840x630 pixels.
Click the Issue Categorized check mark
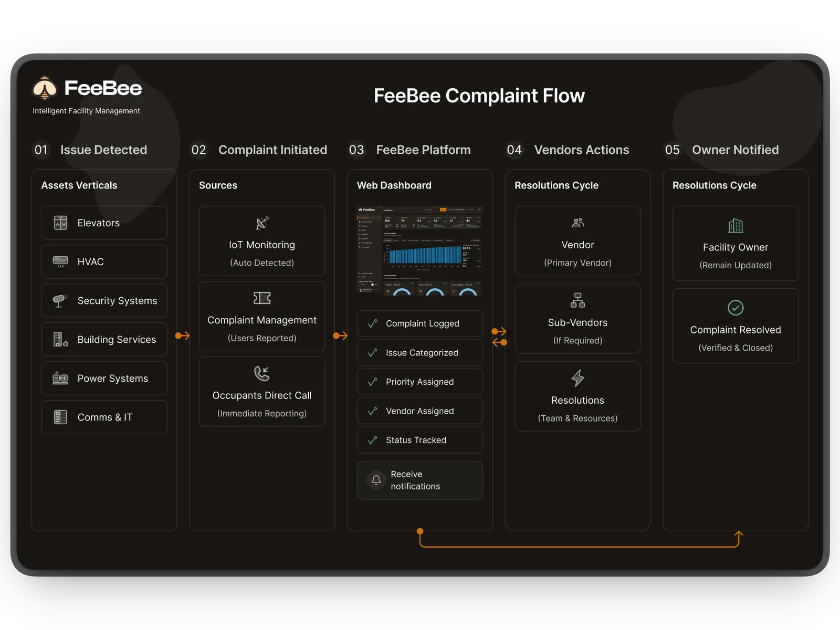373,353
